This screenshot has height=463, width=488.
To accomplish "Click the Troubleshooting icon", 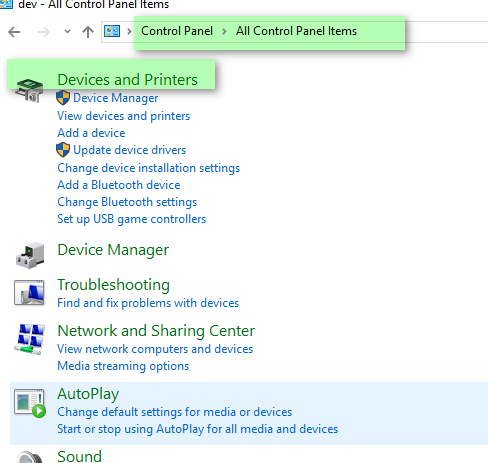I will (29, 292).
